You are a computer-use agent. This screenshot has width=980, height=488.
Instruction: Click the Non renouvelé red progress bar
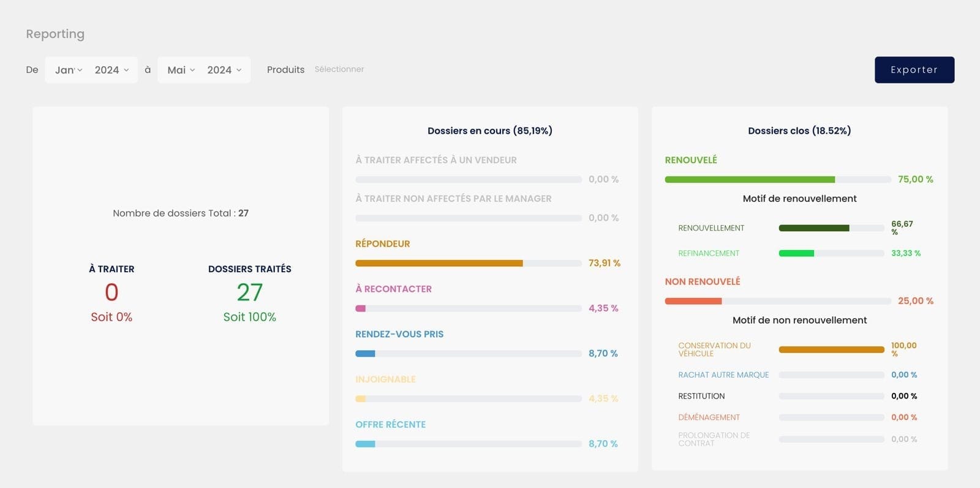pyautogui.click(x=777, y=301)
